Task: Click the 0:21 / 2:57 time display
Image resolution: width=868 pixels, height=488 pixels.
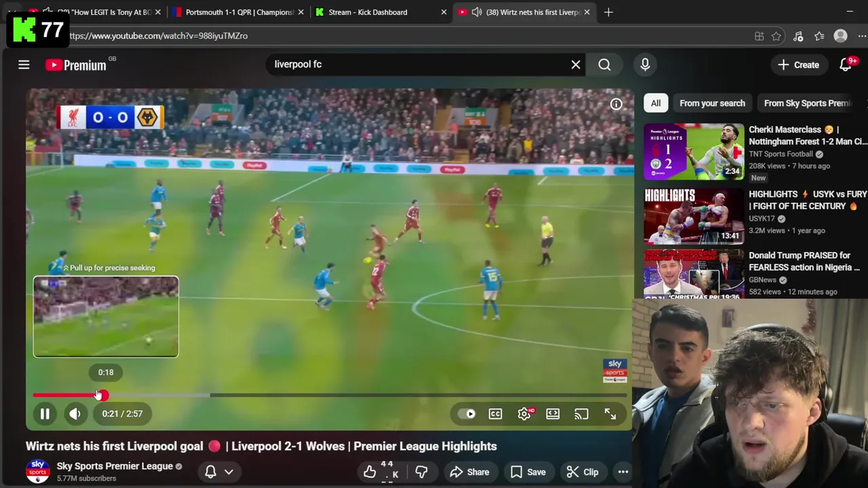Action: tap(123, 413)
